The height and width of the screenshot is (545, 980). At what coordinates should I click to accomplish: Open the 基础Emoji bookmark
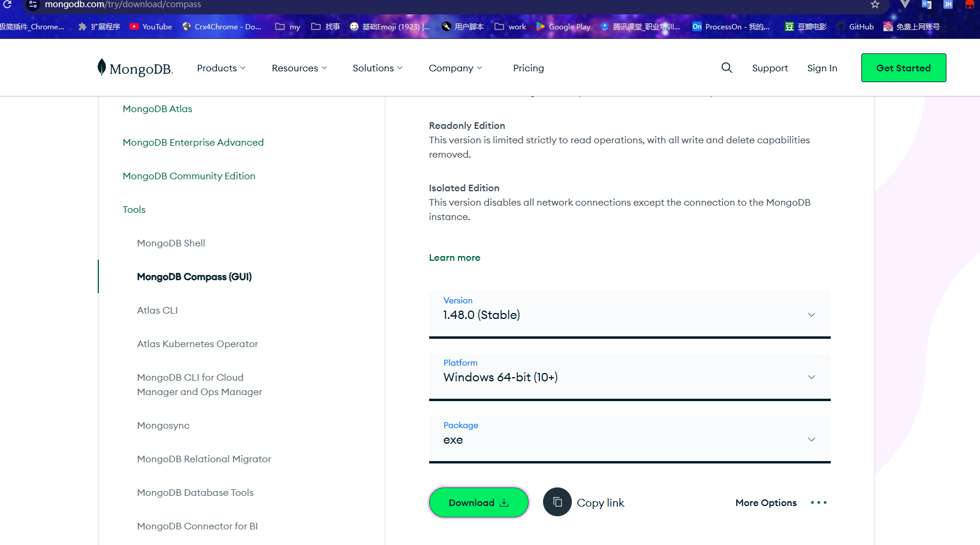390,26
